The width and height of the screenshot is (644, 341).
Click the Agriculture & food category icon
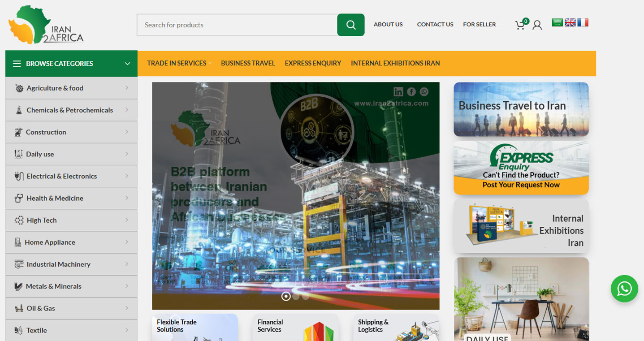[x=19, y=88]
